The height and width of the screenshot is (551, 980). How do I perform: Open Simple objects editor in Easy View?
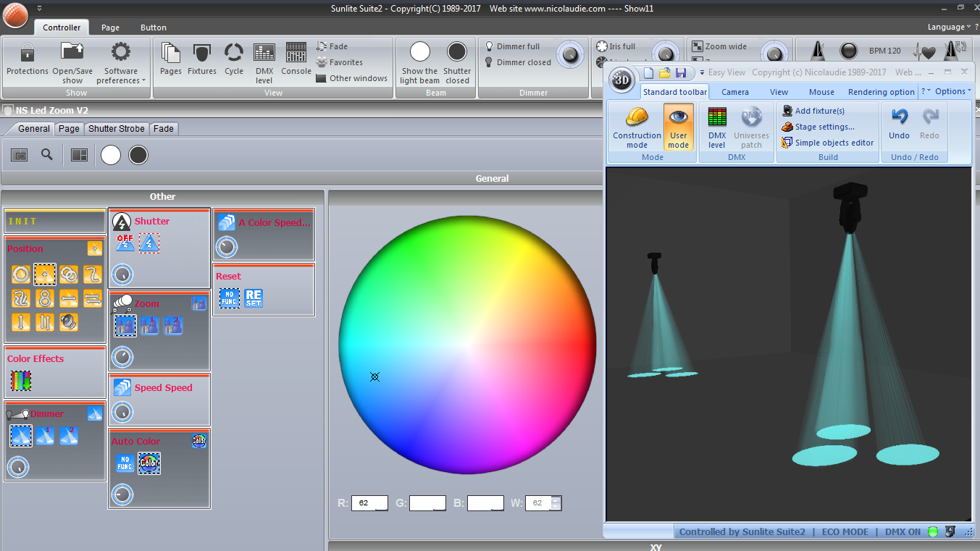pos(828,143)
